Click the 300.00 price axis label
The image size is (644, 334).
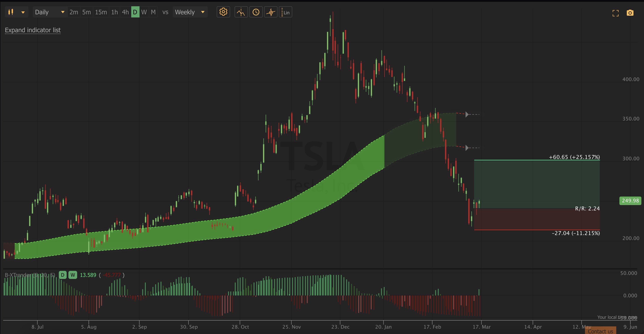631,159
